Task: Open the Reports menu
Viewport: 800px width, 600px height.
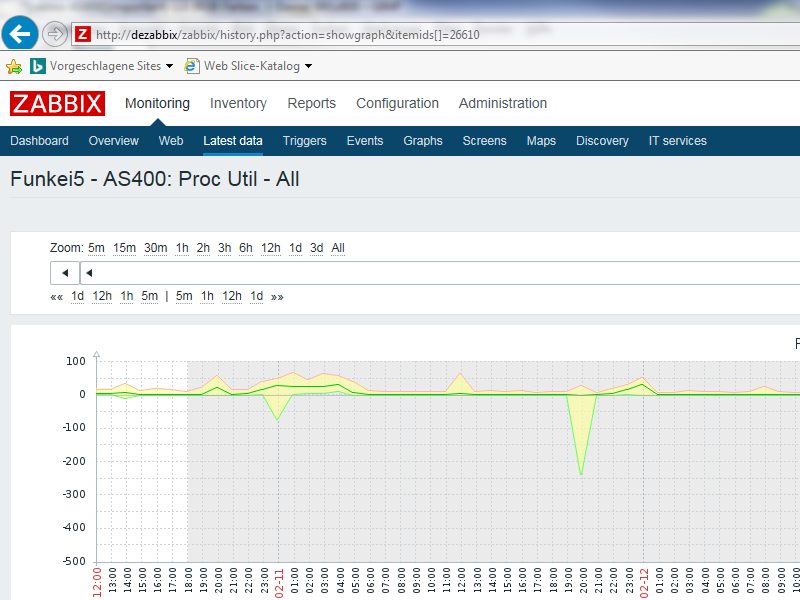Action: (x=311, y=104)
